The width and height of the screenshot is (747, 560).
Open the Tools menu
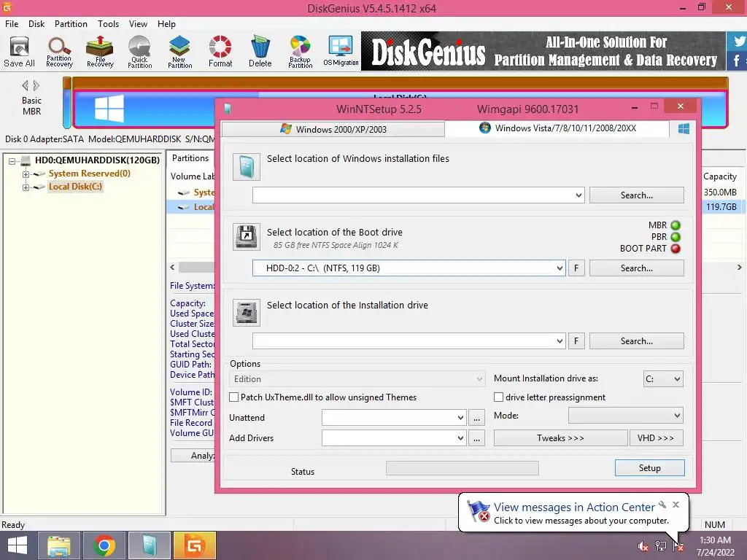pyautogui.click(x=108, y=24)
